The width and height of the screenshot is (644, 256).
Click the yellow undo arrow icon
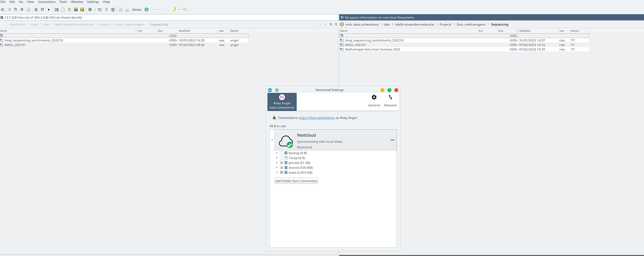(185, 9)
